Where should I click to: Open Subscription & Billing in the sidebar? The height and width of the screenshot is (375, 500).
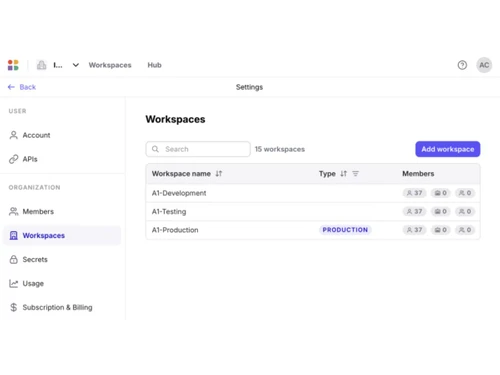tap(63, 307)
